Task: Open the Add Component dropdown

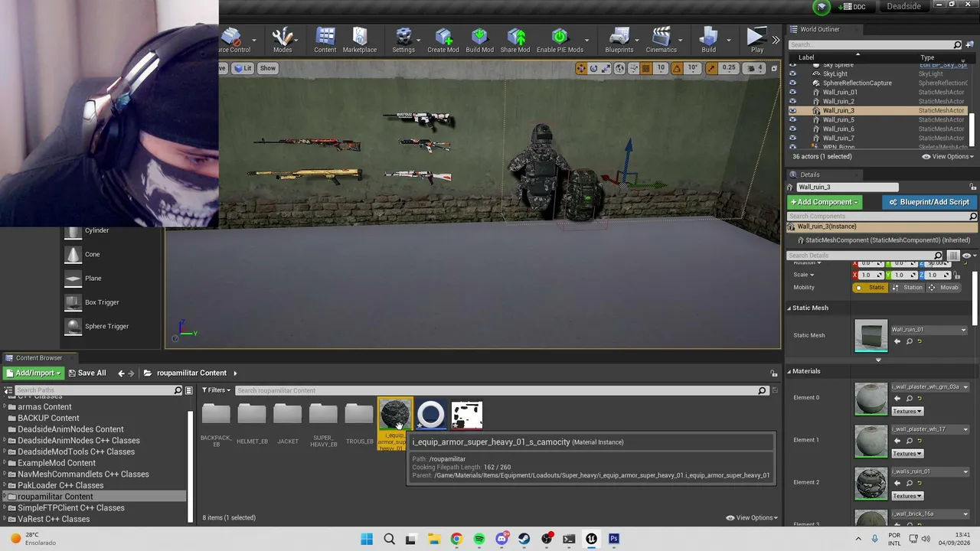Action: coord(824,202)
